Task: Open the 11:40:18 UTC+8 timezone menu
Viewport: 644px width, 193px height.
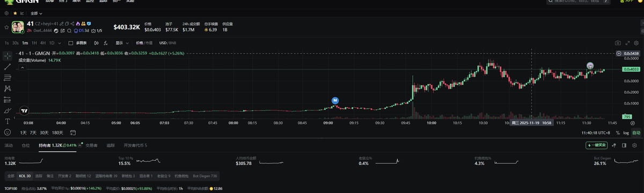Action: (596, 132)
